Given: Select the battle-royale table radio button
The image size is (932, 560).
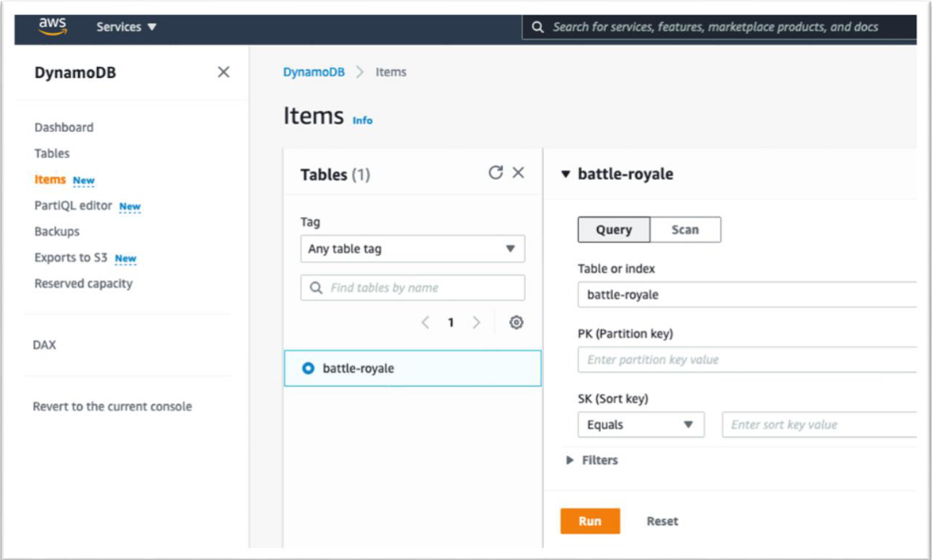Looking at the screenshot, I should point(308,368).
